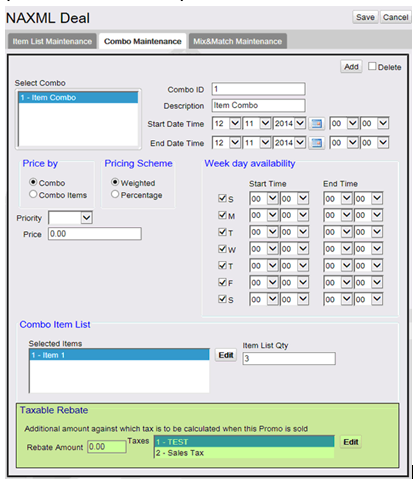The image size is (413, 482).
Task: Expand the Priority dropdown
Action: pos(70,218)
